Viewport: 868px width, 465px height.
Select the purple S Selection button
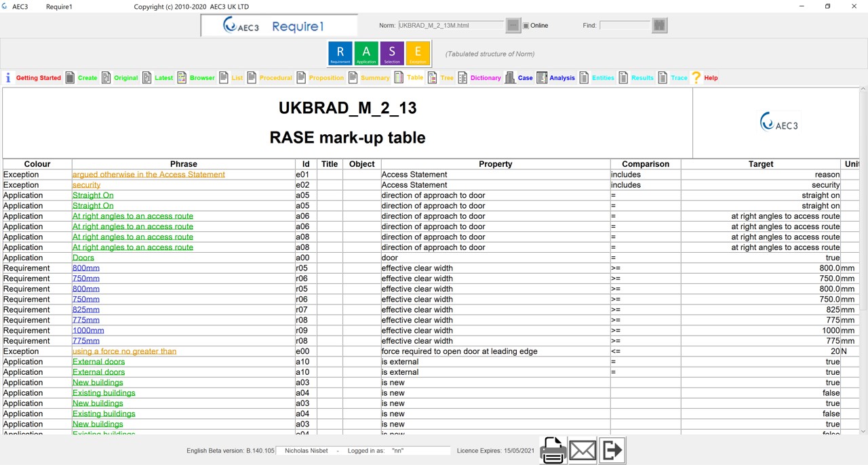[392, 54]
